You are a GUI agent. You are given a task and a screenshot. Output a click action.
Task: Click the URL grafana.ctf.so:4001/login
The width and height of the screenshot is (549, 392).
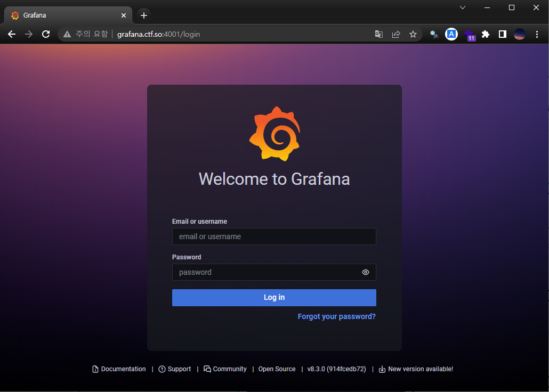tap(159, 34)
